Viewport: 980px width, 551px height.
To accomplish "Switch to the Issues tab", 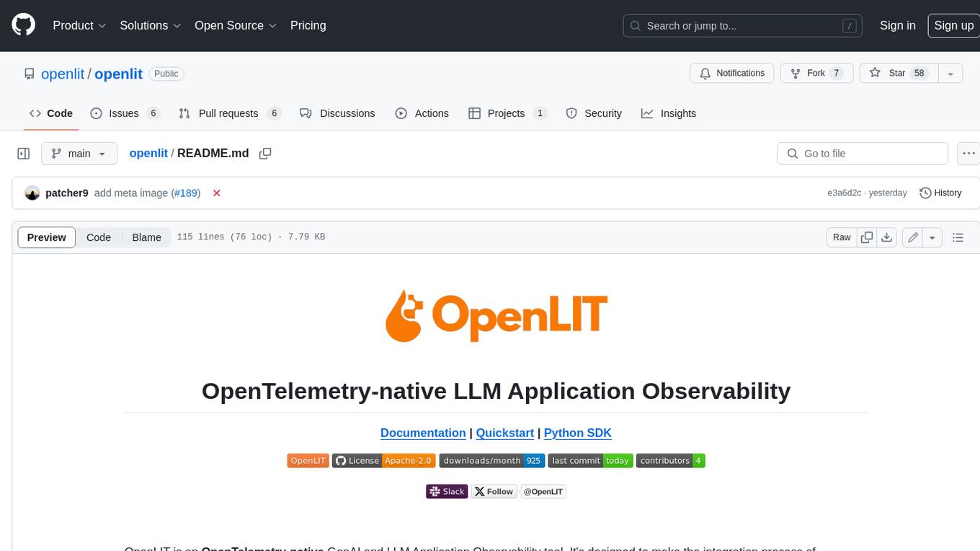I will click(125, 113).
